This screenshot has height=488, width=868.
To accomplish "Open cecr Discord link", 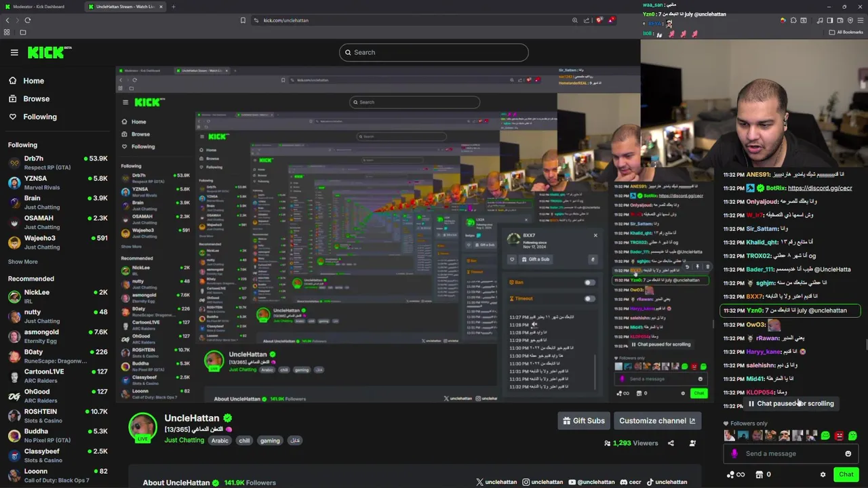I will click(631, 483).
